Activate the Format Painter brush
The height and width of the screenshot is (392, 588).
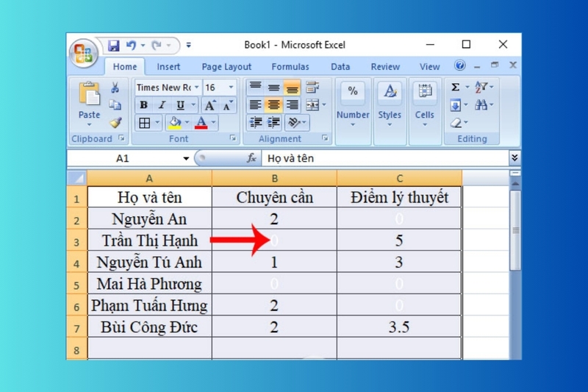click(115, 122)
